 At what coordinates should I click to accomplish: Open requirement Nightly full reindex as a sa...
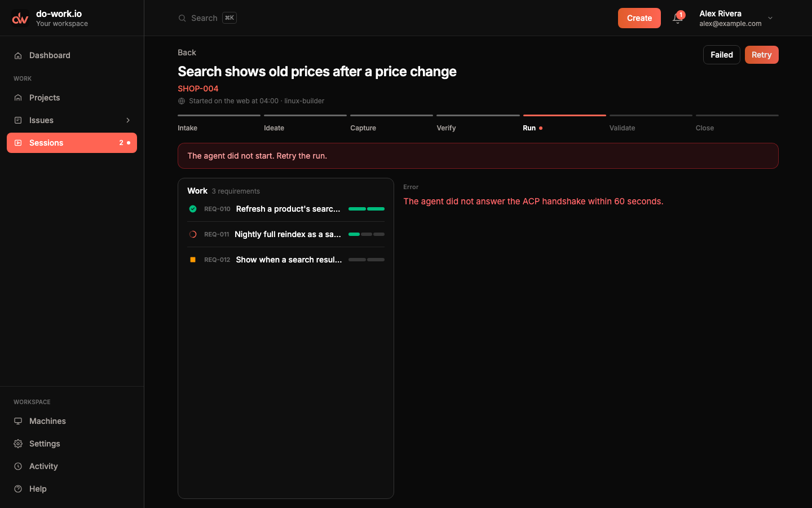pyautogui.click(x=288, y=234)
